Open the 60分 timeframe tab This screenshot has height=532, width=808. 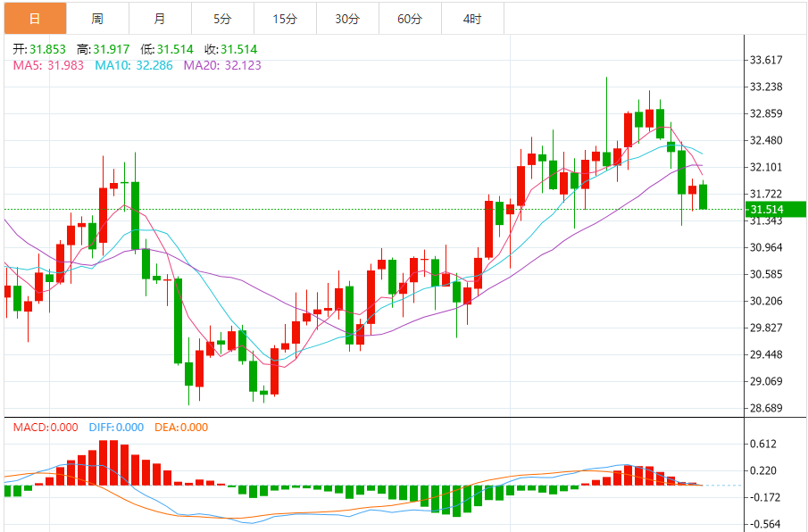(410, 19)
